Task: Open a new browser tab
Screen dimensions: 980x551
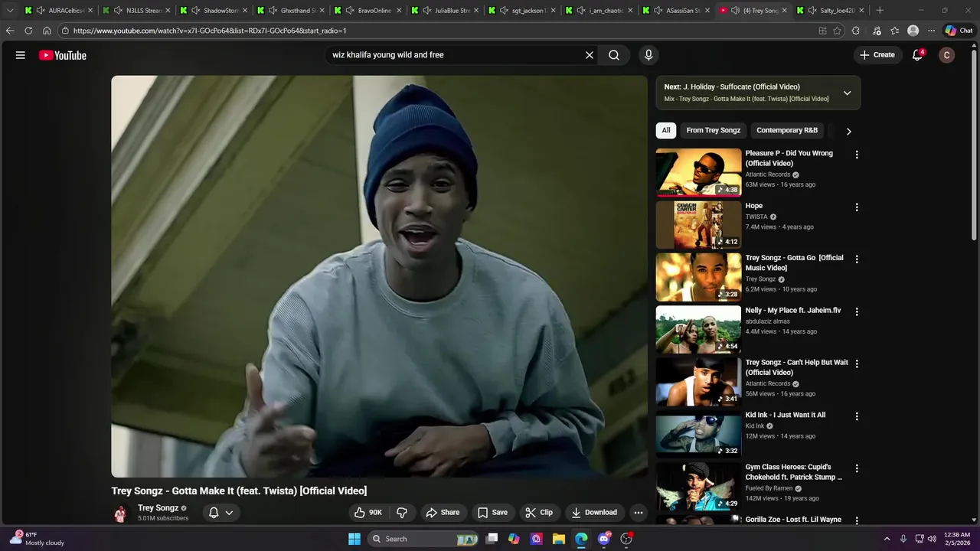Action: point(880,11)
